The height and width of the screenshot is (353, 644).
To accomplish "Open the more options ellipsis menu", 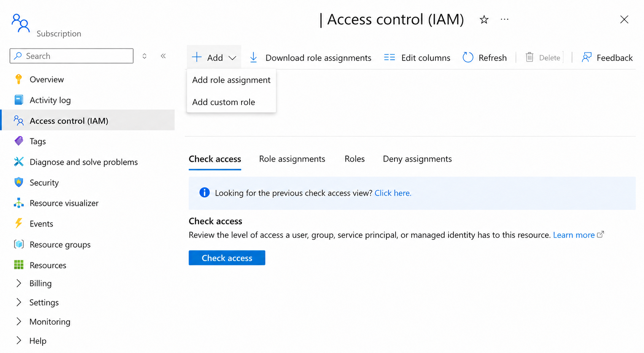I will click(x=504, y=19).
